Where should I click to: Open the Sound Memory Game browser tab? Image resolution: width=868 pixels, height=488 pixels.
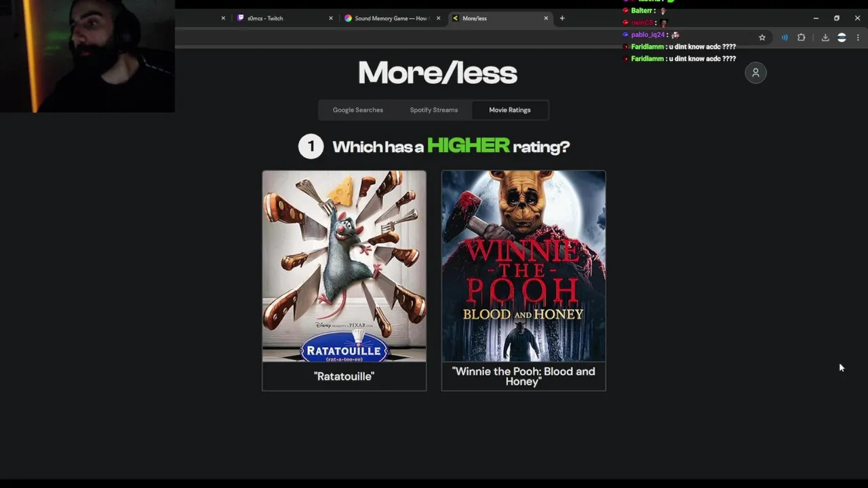[391, 18]
